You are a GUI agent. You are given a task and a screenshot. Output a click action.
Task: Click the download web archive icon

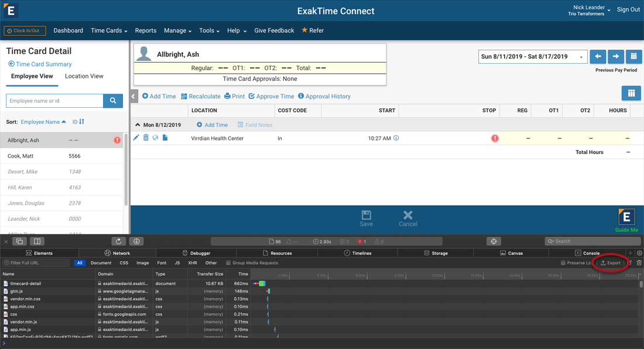[136, 241]
